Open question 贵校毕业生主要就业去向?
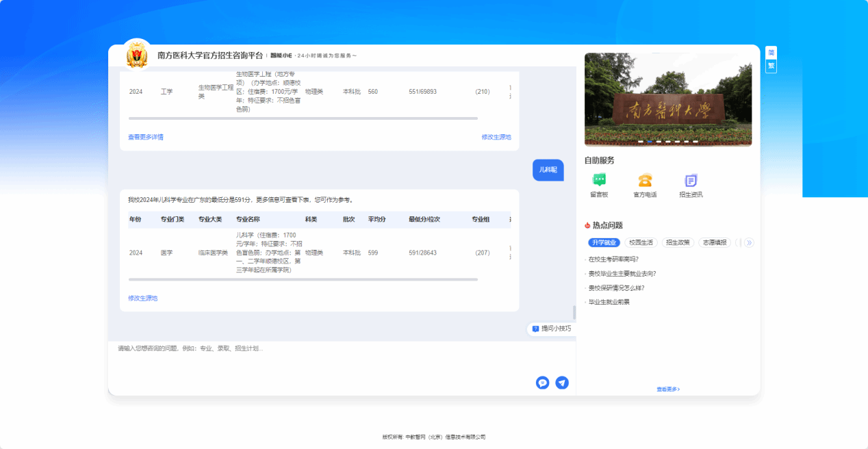The height and width of the screenshot is (449, 868). [x=622, y=274]
